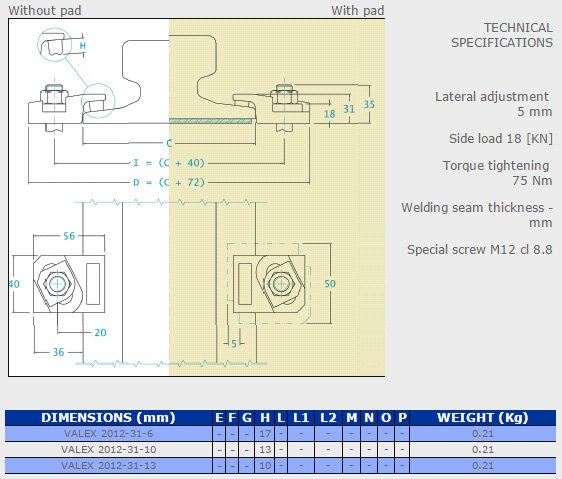Click the I = (C + 40) dimension label
The width and height of the screenshot is (562, 479).
(x=168, y=163)
